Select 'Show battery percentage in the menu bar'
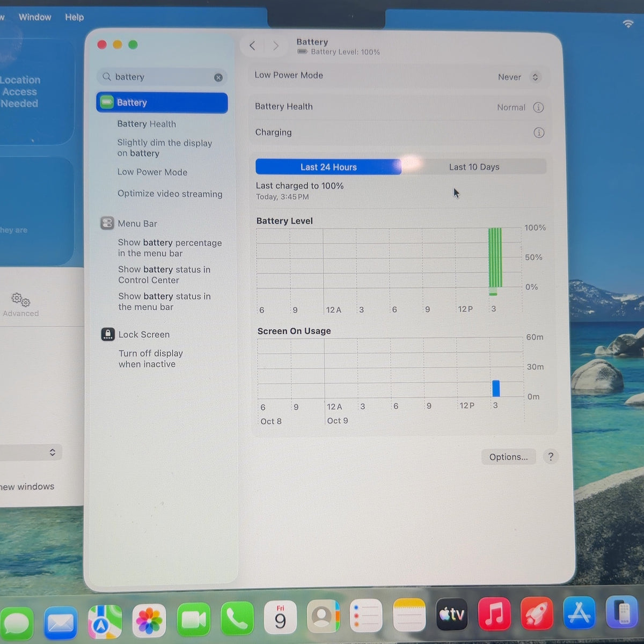The image size is (644, 644). pyautogui.click(x=170, y=248)
